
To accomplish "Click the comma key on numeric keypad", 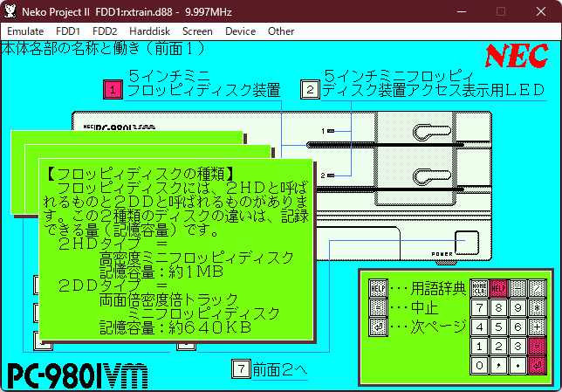I will 498,366.
